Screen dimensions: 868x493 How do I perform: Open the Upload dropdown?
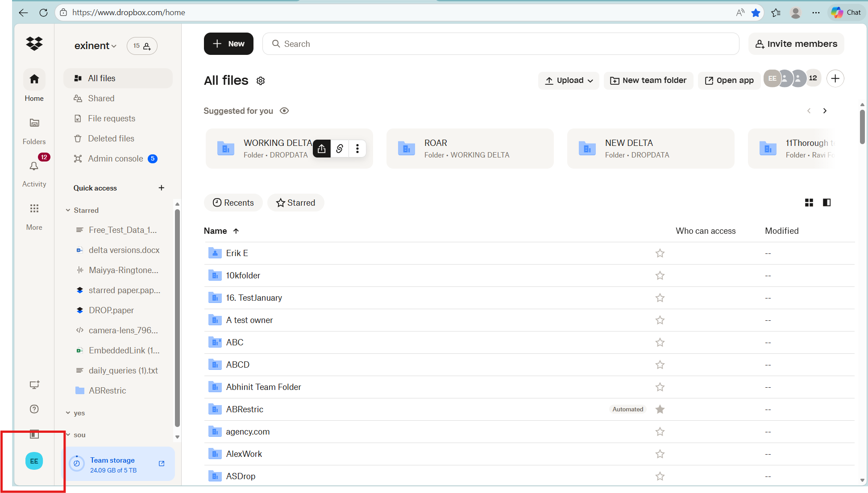pos(569,80)
